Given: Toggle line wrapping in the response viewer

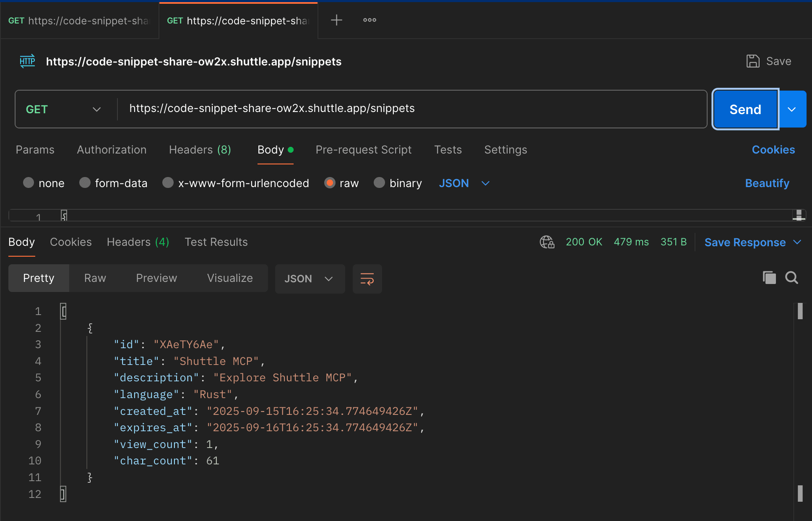Looking at the screenshot, I should (x=367, y=279).
